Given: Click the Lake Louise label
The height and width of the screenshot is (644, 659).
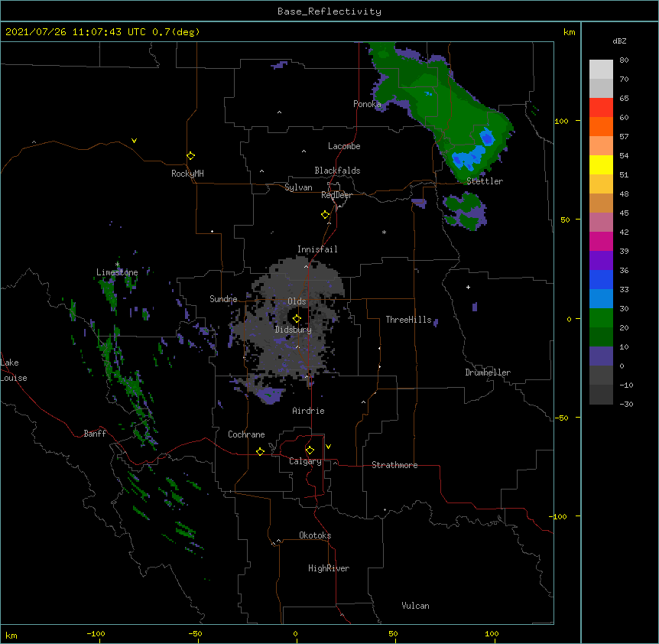Looking at the screenshot, I should 14,370.
